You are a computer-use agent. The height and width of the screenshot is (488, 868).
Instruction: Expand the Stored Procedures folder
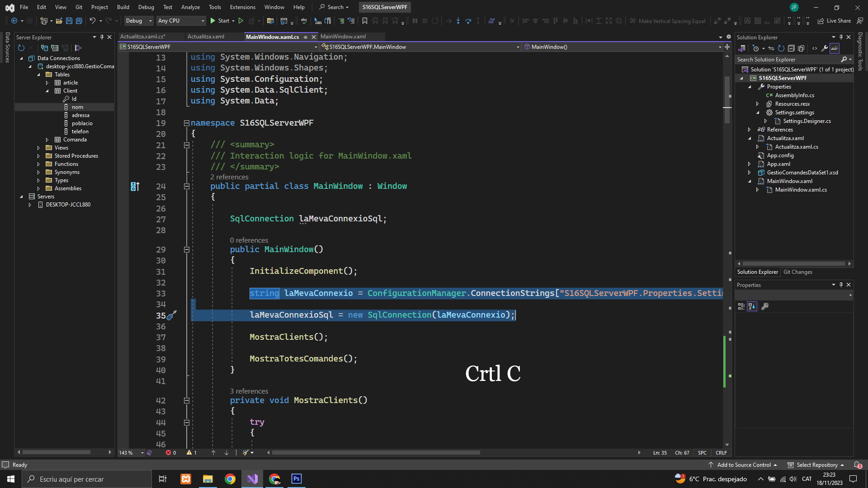click(39, 156)
